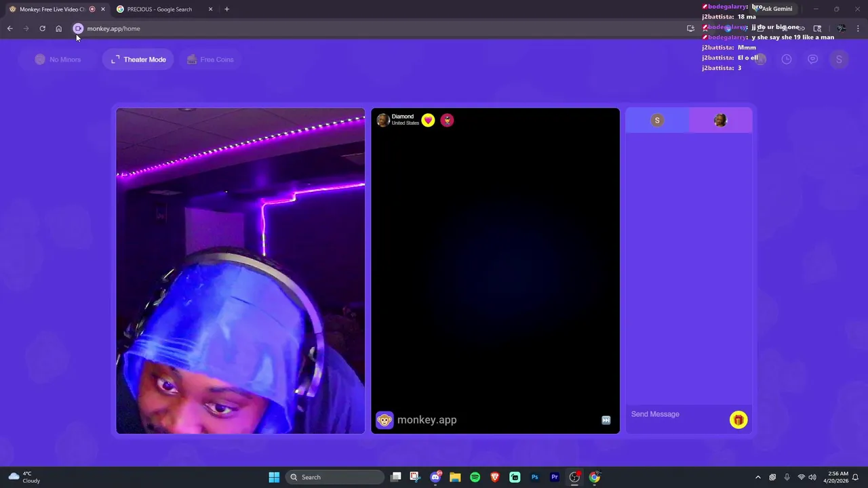Open the heart chat bubble messages icon

(x=812, y=60)
